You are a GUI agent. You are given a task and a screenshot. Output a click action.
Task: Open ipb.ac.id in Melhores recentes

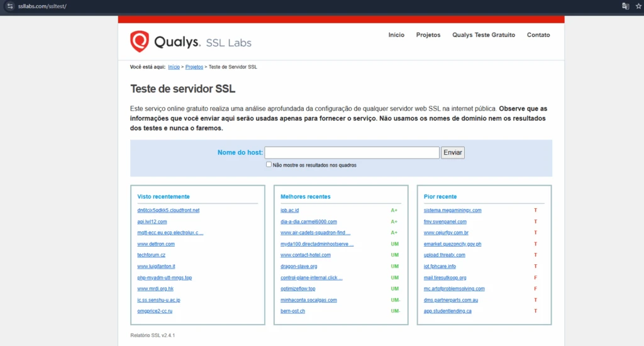[x=289, y=210]
